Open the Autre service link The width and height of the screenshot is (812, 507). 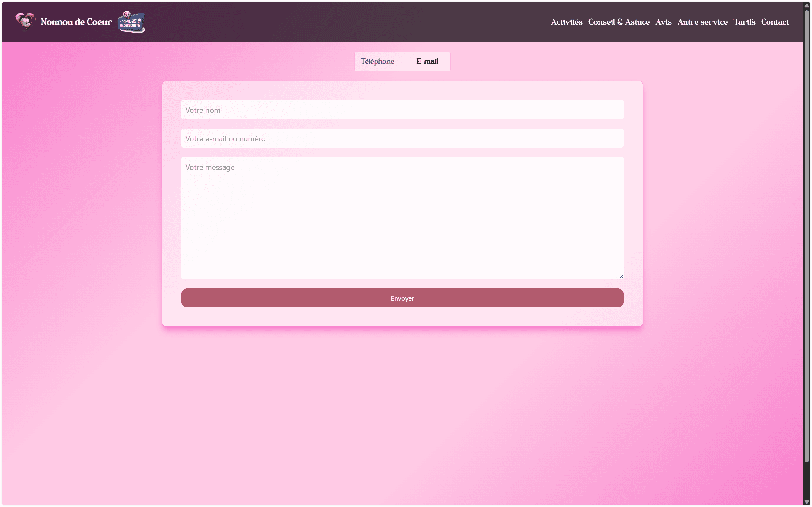click(702, 22)
